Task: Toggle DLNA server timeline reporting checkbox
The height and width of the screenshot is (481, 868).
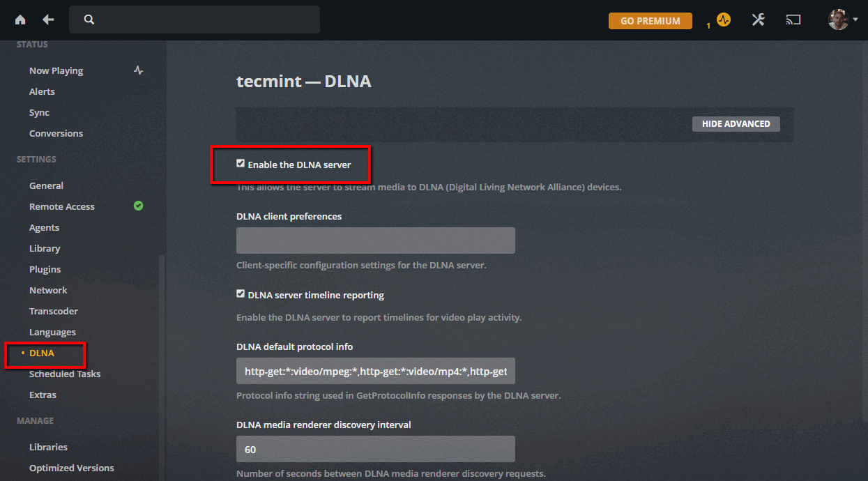Action: pyautogui.click(x=241, y=294)
